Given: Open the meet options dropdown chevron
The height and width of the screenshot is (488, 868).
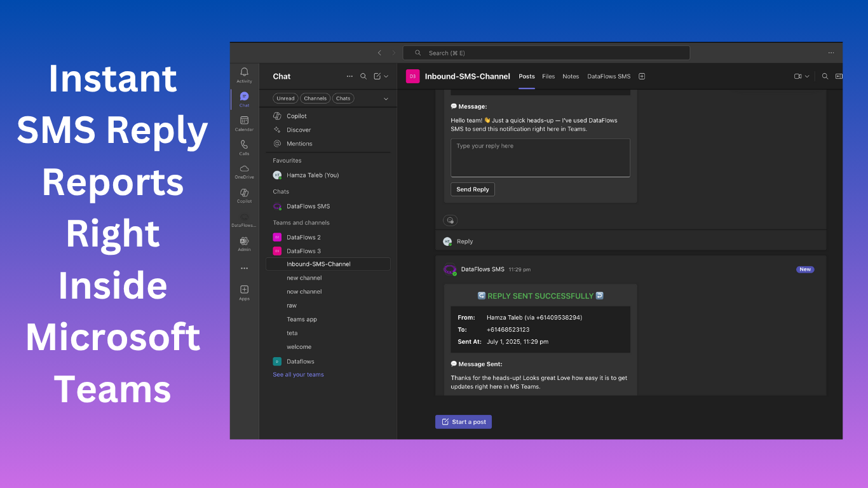Looking at the screenshot, I should click(807, 76).
